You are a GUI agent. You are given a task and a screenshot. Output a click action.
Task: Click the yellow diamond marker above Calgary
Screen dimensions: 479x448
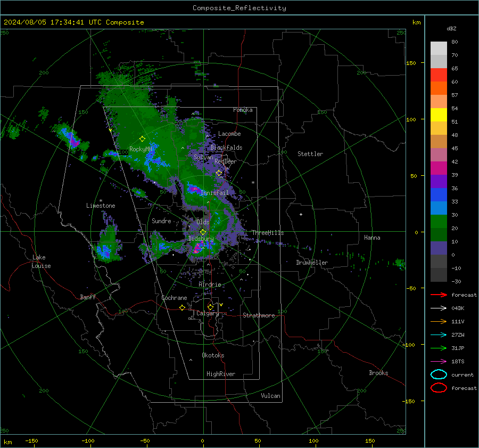[210, 307]
